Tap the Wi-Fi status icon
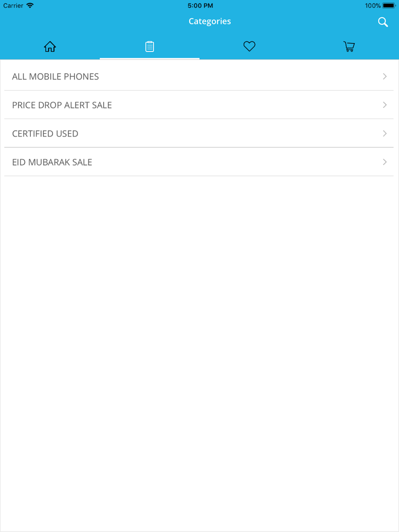The height and width of the screenshot is (532, 399). pyautogui.click(x=30, y=6)
